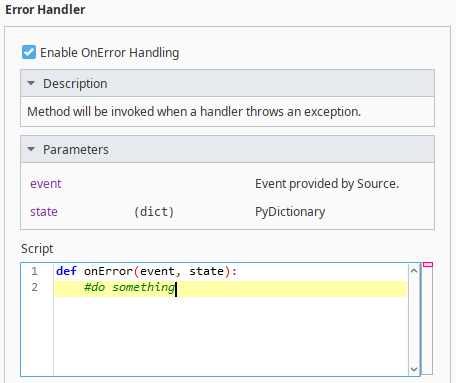Click the script editor scroll down arrow

point(414,369)
